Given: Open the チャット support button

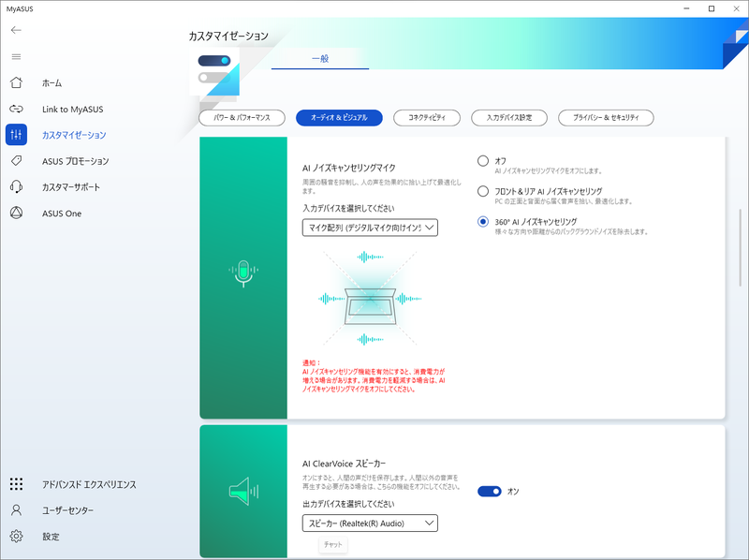Looking at the screenshot, I should pyautogui.click(x=332, y=543).
